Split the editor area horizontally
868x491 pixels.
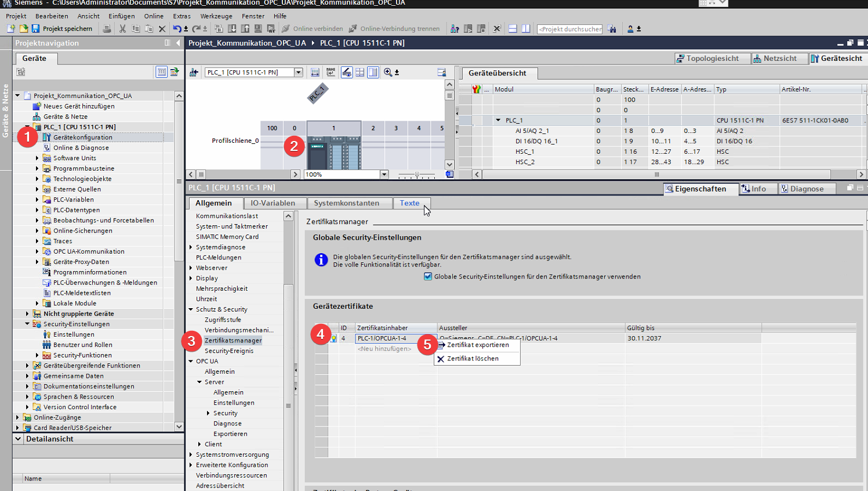click(x=513, y=28)
